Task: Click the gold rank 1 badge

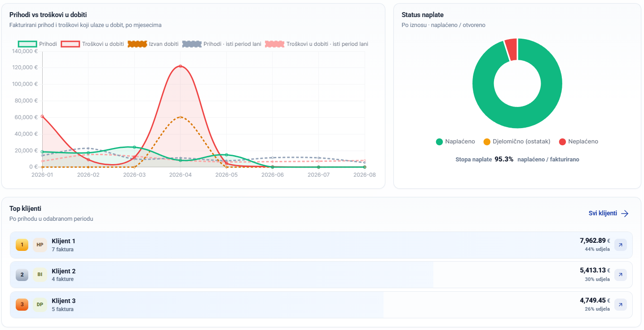Action: [22, 245]
